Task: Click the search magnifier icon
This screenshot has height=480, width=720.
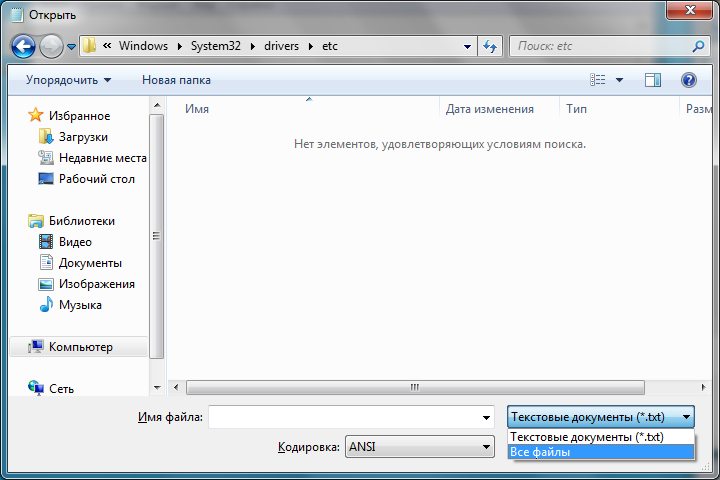Action: (x=698, y=46)
